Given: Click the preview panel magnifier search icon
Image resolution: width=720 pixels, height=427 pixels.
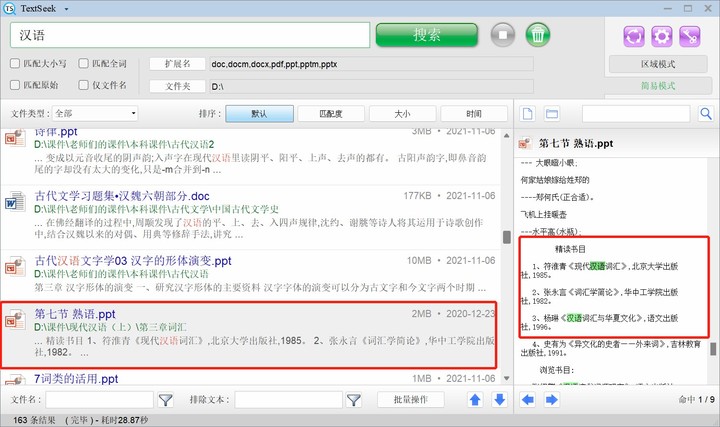Looking at the screenshot, I should (705, 113).
